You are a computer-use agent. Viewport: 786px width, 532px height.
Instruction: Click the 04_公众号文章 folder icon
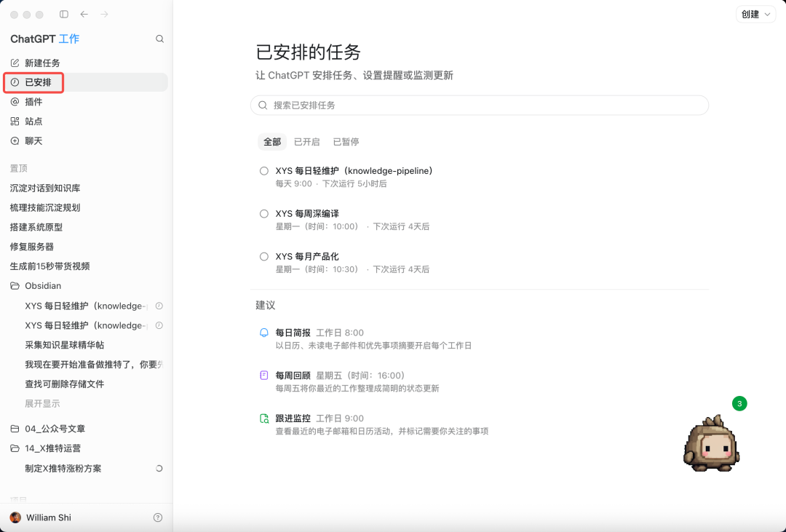click(15, 429)
